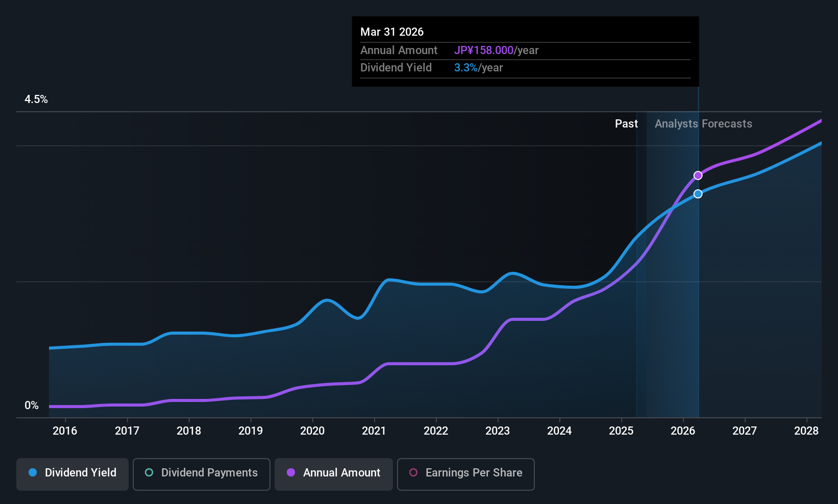This screenshot has width=838, height=504.
Task: Click the 2026 x-axis label
Action: (683, 431)
